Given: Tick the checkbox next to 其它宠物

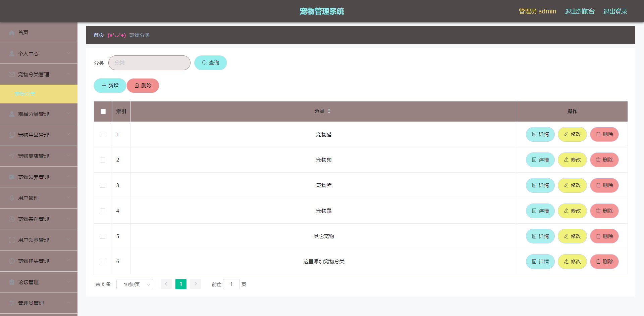Looking at the screenshot, I should coord(103,236).
